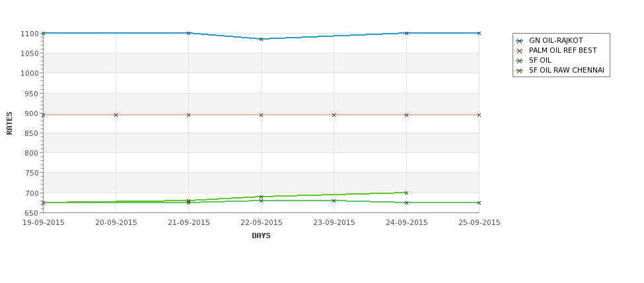The width and height of the screenshot is (644, 283).
Task: Select GN OIL-RAJKOT data point on 22-09-2015
Action: pos(261,39)
